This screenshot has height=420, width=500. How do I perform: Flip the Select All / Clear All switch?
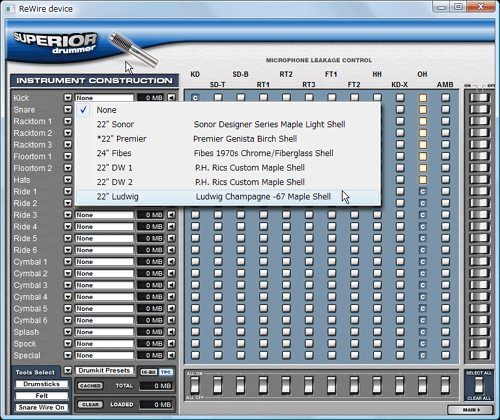pyautogui.click(x=479, y=386)
